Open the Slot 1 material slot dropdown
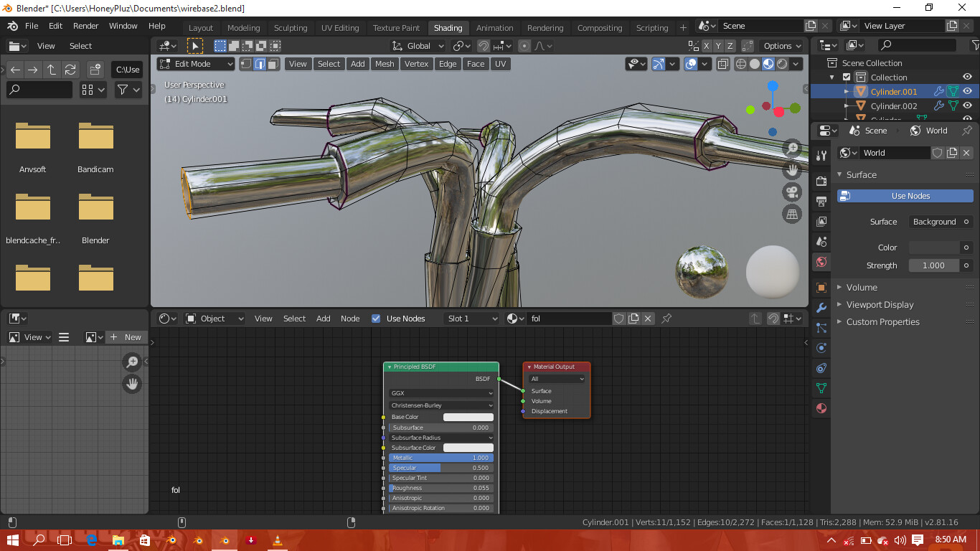980x551 pixels. (x=471, y=319)
